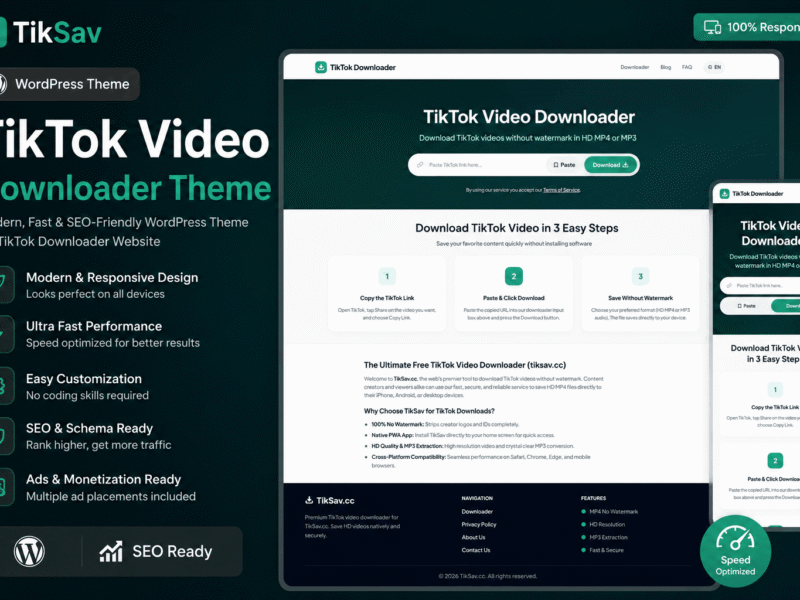Click the Fast & Secure feature text
This screenshot has height=600, width=800.
coord(607,550)
